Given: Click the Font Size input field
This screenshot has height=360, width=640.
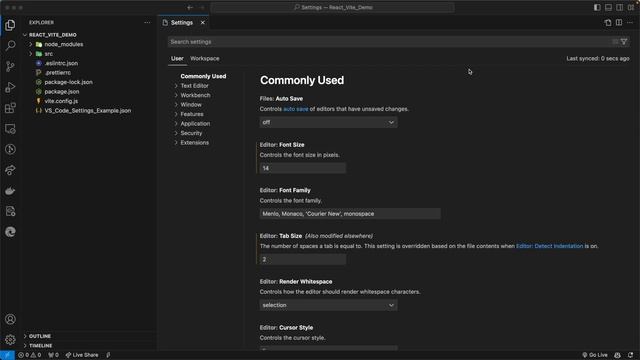Looking at the screenshot, I should tap(302, 168).
